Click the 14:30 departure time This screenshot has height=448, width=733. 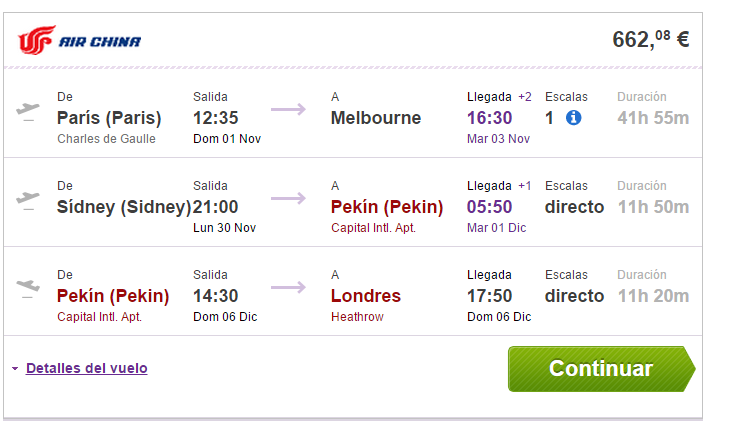[216, 296]
